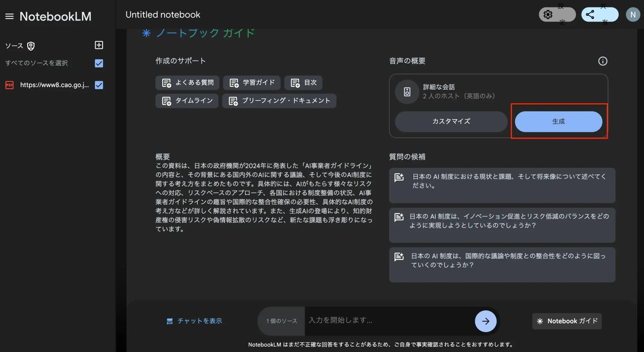
Task: Select question about イノベーション促進とリスク低減
Action: pyautogui.click(x=502, y=225)
